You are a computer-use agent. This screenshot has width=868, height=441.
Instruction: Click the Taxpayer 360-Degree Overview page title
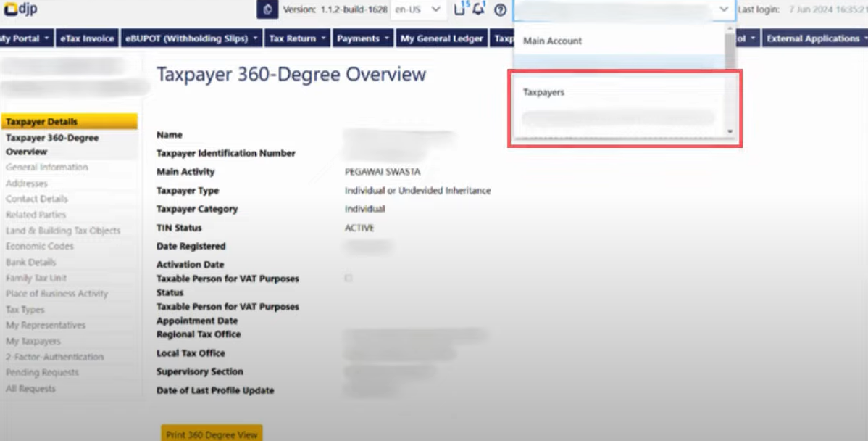292,74
